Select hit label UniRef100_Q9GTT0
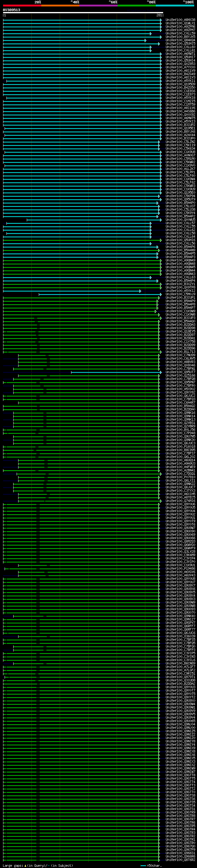The width and height of the screenshot is (197, 868). [180, 792]
